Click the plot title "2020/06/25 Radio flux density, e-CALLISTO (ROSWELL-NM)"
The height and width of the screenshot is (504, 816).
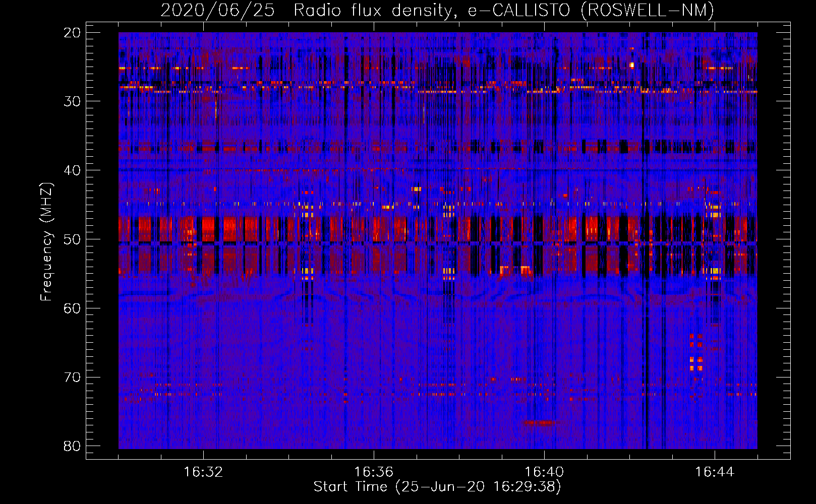click(x=437, y=10)
